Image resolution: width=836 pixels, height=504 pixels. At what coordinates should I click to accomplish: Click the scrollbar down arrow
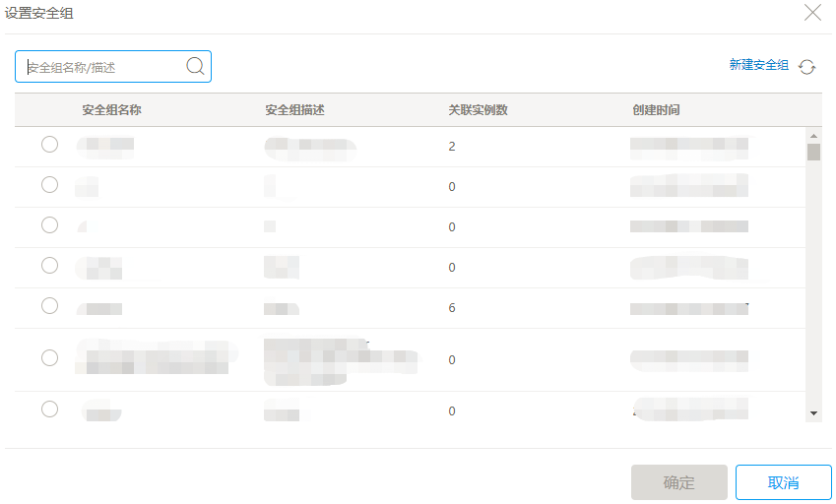(x=813, y=413)
